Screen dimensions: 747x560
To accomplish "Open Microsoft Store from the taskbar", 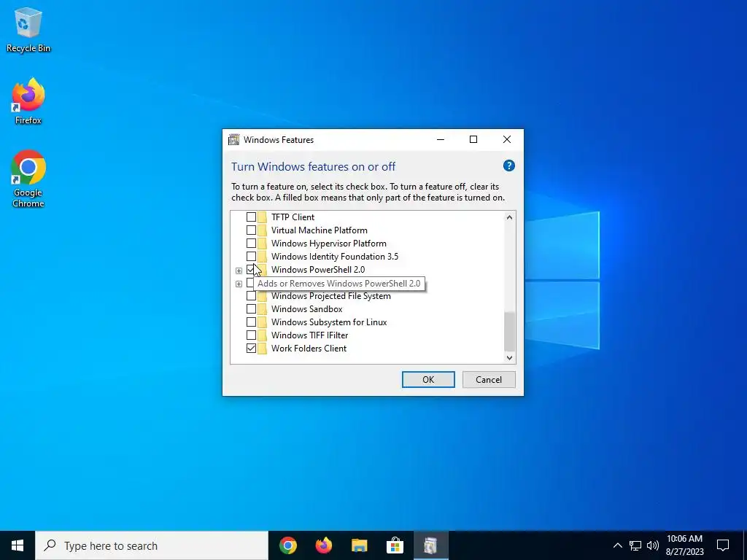I will [395, 545].
